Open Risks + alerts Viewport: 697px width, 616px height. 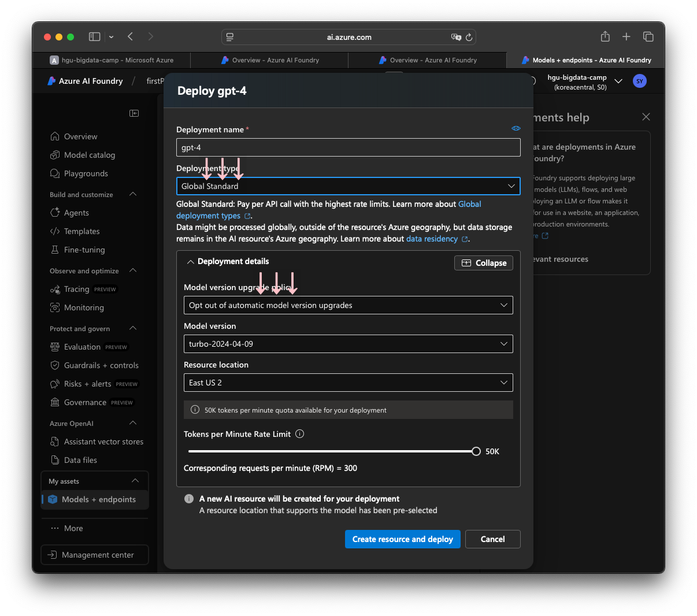coord(94,384)
